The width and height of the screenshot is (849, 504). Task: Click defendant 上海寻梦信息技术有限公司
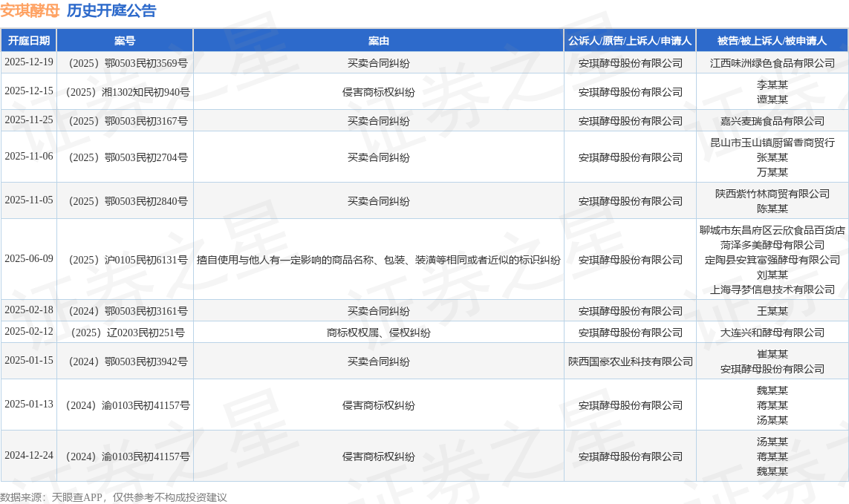click(x=772, y=289)
